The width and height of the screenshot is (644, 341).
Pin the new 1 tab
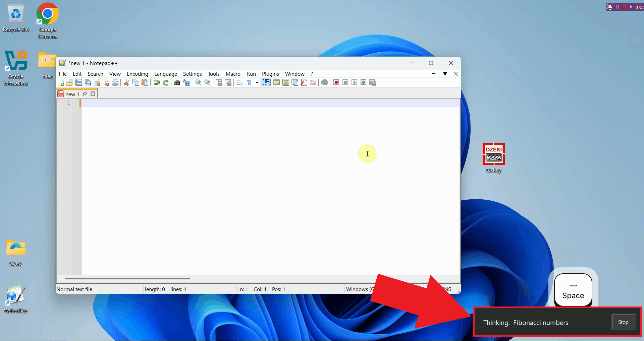click(x=85, y=94)
